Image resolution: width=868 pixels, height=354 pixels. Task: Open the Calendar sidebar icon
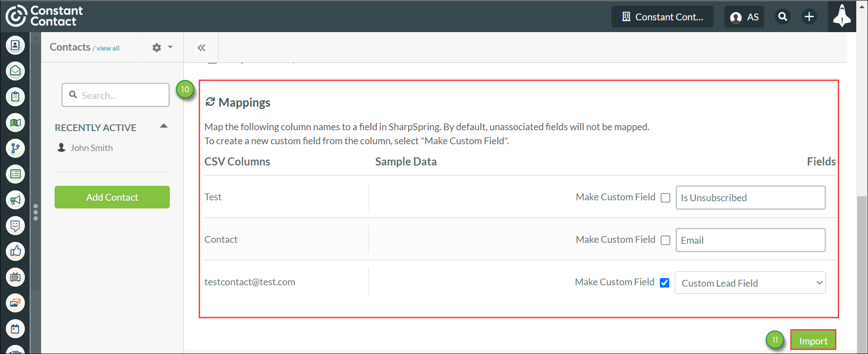click(15, 329)
